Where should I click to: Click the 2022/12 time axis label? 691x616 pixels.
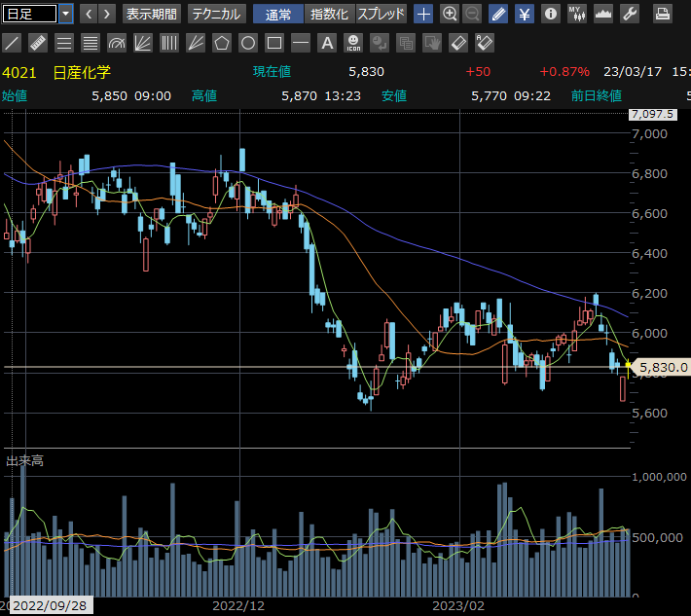click(x=238, y=606)
